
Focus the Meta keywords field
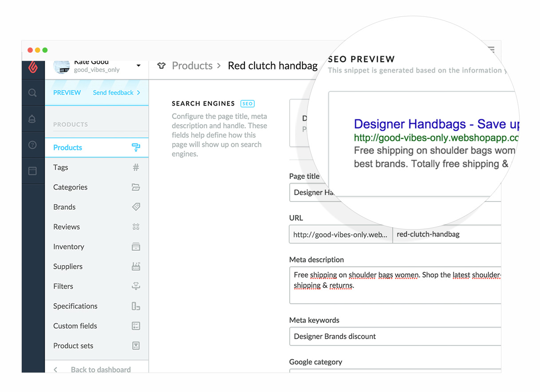pyautogui.click(x=395, y=337)
